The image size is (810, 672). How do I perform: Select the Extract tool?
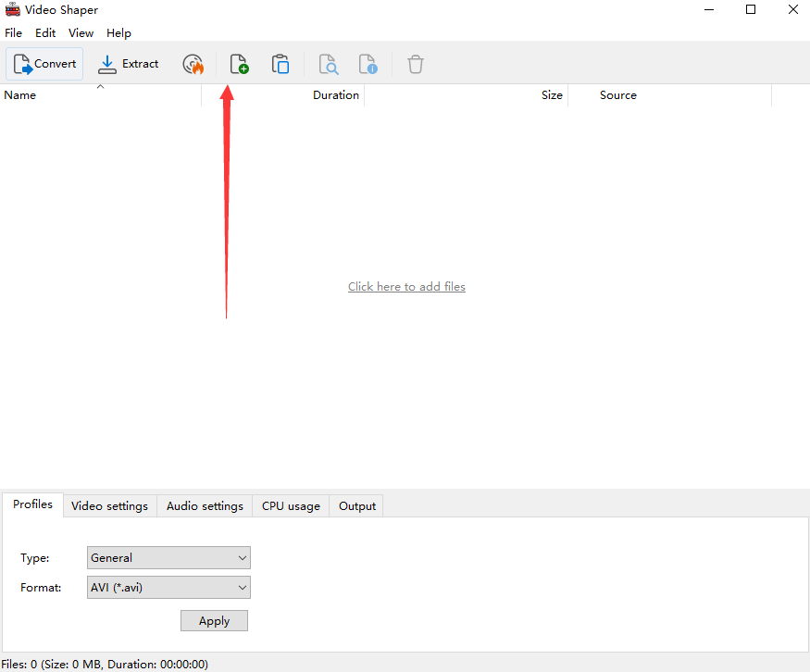point(129,63)
